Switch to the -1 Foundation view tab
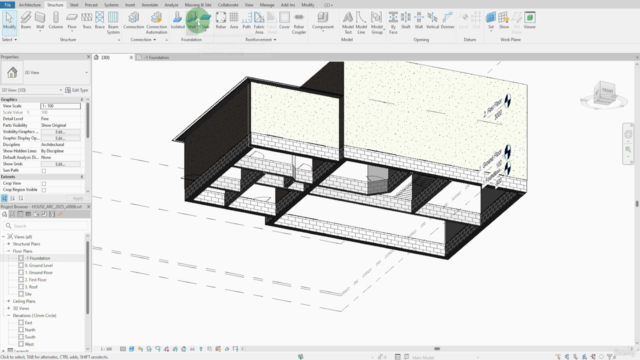Viewport: 640px width, 360px height. click(x=156, y=58)
